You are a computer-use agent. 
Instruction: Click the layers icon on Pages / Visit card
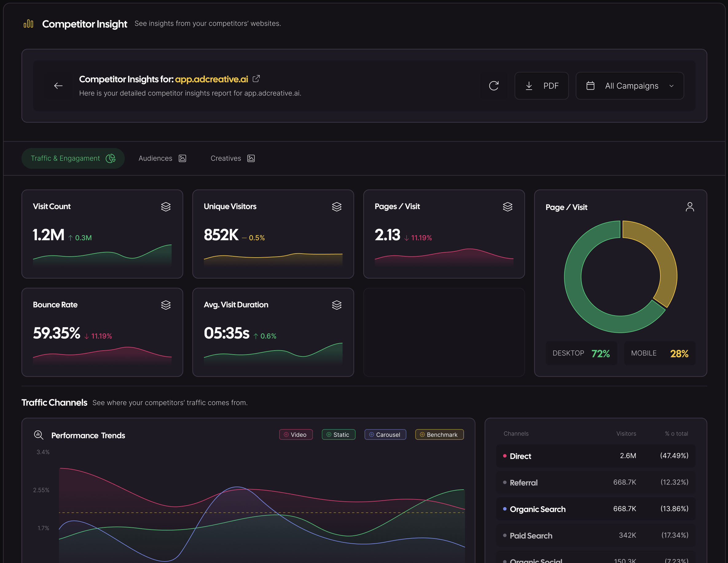(x=507, y=207)
